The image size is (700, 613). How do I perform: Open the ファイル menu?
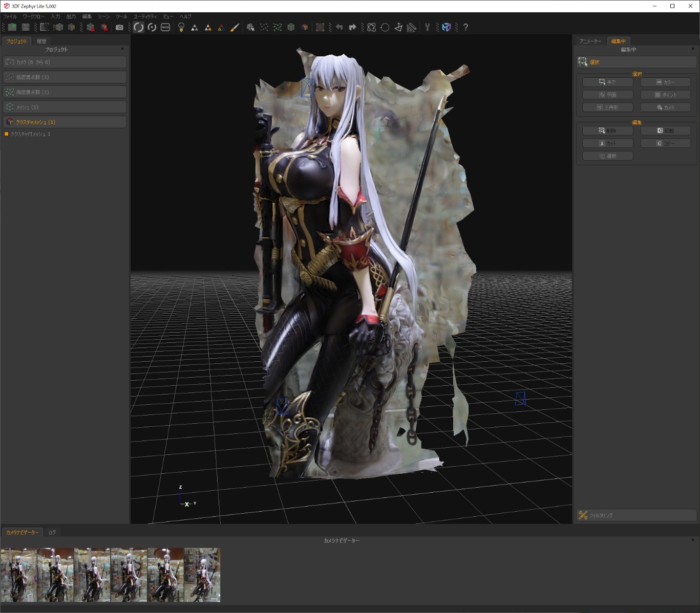10,16
